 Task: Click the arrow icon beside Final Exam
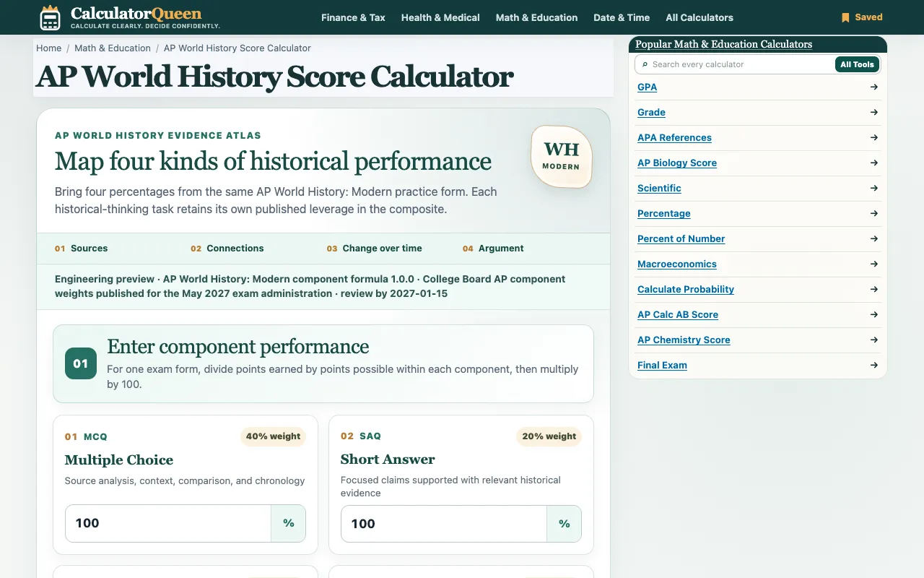(874, 365)
